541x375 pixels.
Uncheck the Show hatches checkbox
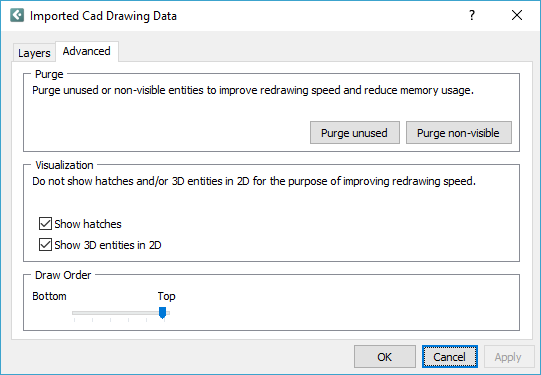pyautogui.click(x=45, y=224)
